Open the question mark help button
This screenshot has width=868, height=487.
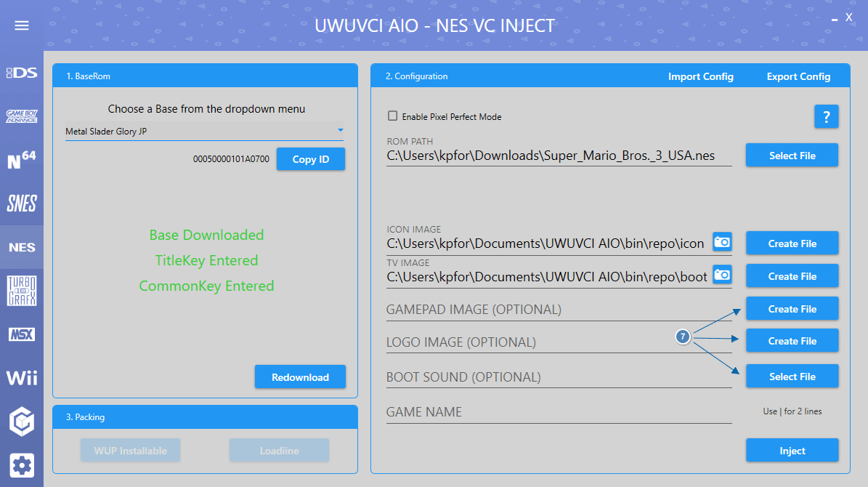(826, 116)
